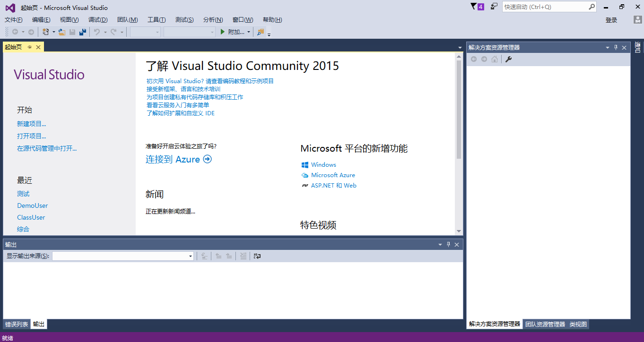This screenshot has width=644, height=342.
Task: Open the 团队(M) menu
Action: [128, 20]
